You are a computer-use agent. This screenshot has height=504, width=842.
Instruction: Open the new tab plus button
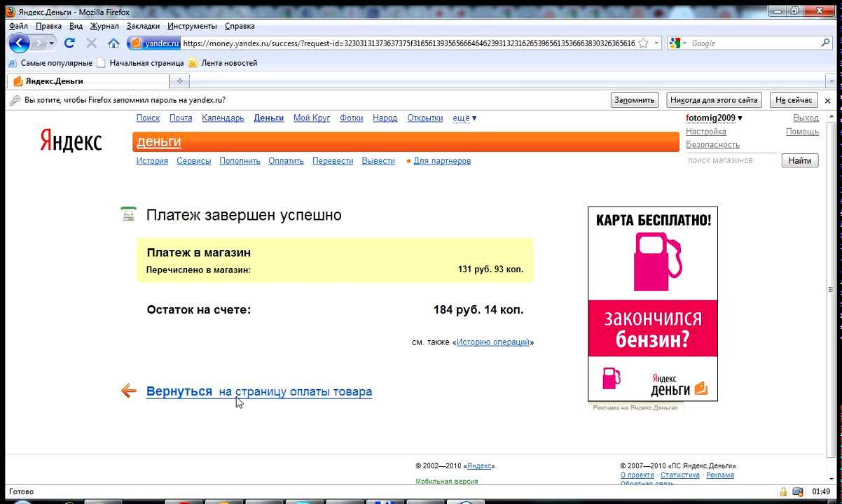pos(179,81)
